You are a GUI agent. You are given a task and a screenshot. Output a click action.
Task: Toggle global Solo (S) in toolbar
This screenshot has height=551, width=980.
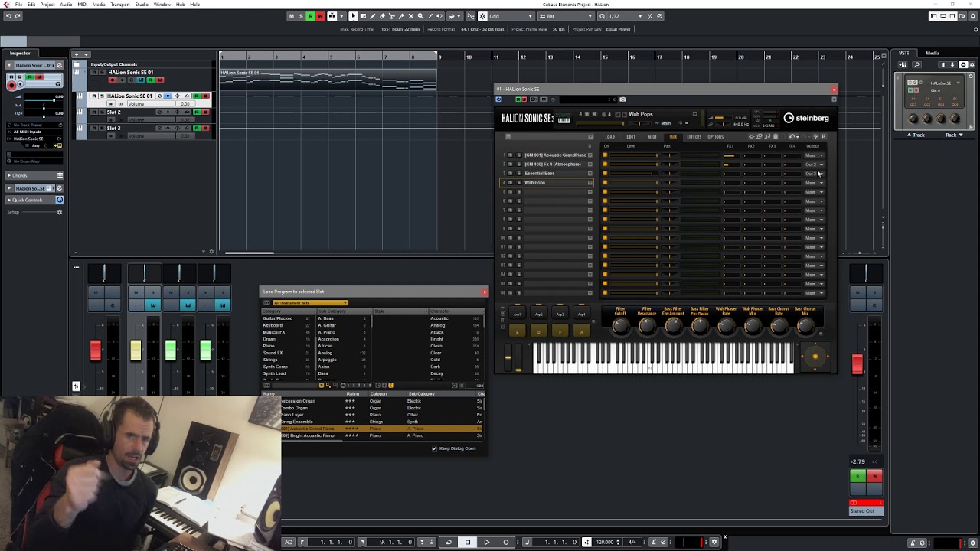(301, 16)
